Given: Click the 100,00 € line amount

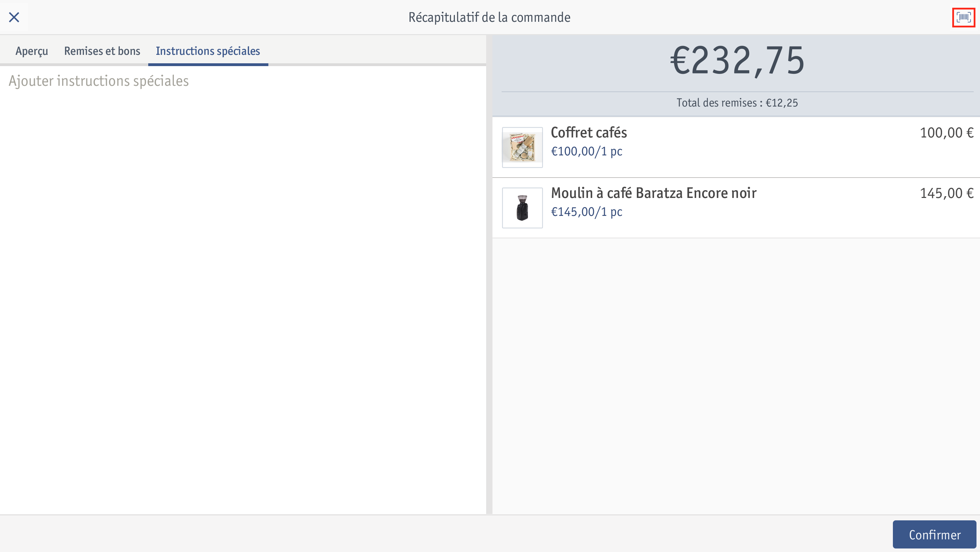Looking at the screenshot, I should (947, 133).
